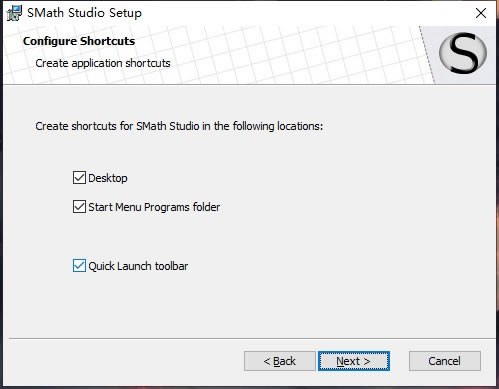Viewport: 499px width, 389px height.
Task: Close the SMath Studio Setup window
Action: (x=481, y=13)
